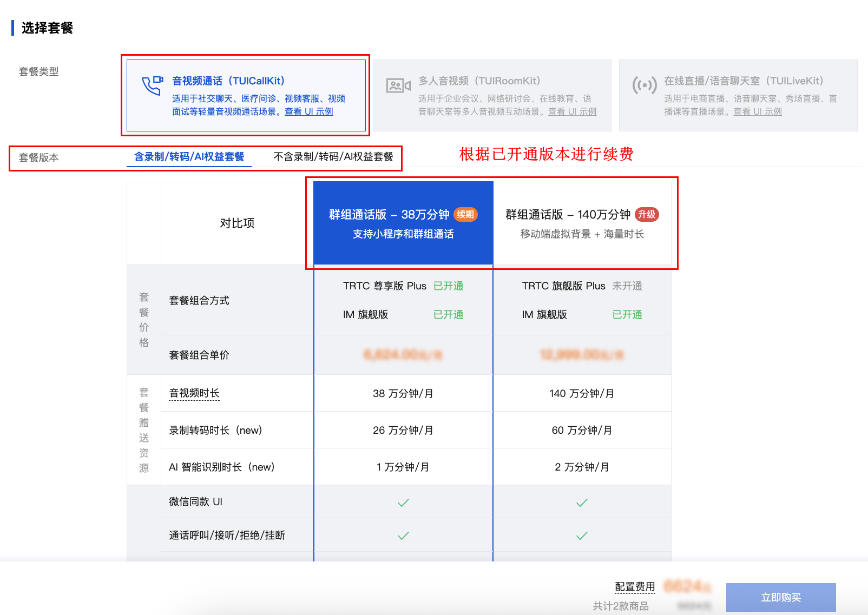Click the 套餐组合方式 row label
The image size is (868, 615).
coord(199,300)
